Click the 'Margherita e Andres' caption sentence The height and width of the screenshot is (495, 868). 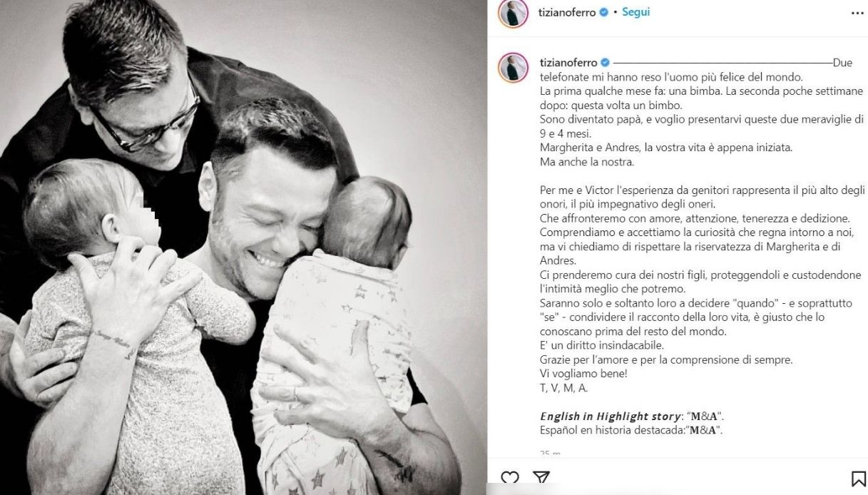pos(666,148)
